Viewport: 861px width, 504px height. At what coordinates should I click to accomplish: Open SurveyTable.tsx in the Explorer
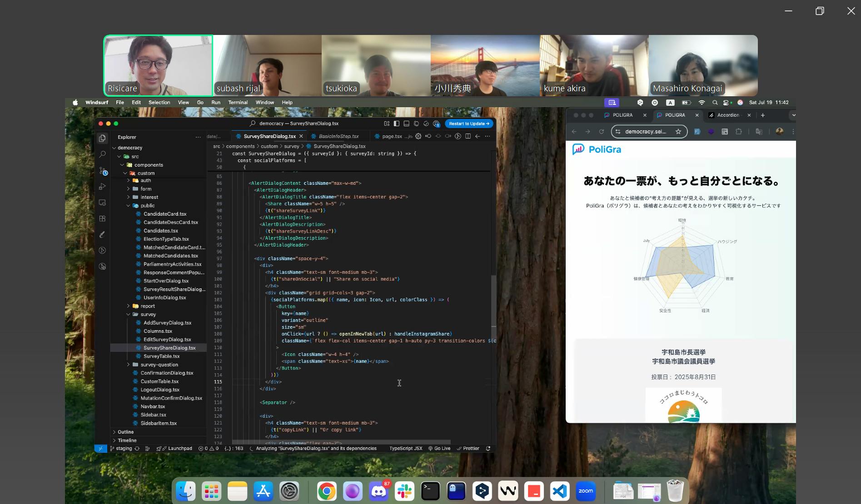[x=161, y=356]
